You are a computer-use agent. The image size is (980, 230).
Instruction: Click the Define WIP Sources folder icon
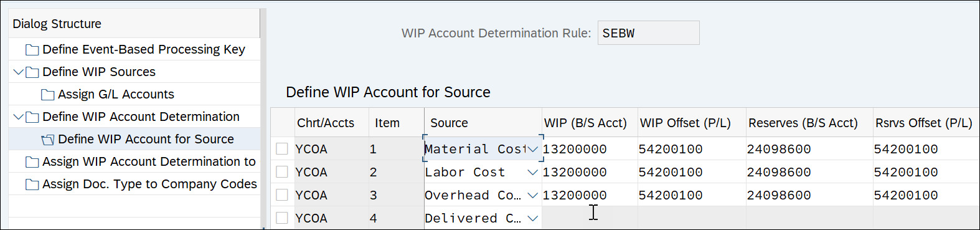pos(32,72)
